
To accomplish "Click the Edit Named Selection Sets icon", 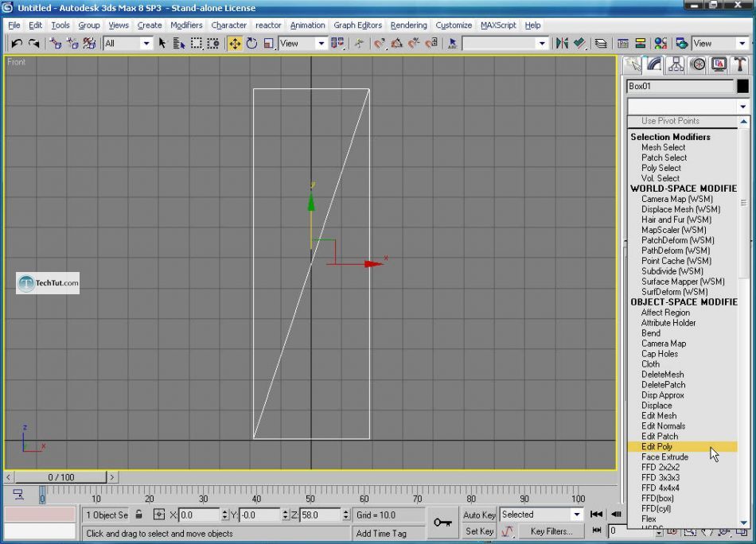I will [x=452, y=44].
